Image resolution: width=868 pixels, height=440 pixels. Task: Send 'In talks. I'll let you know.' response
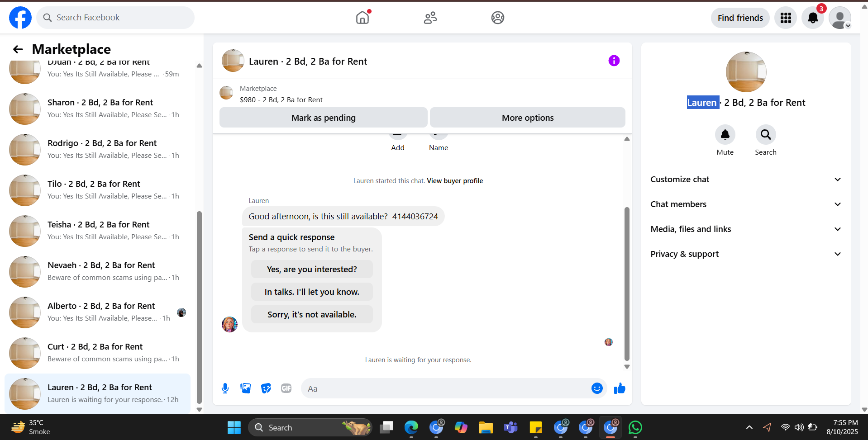tap(312, 292)
